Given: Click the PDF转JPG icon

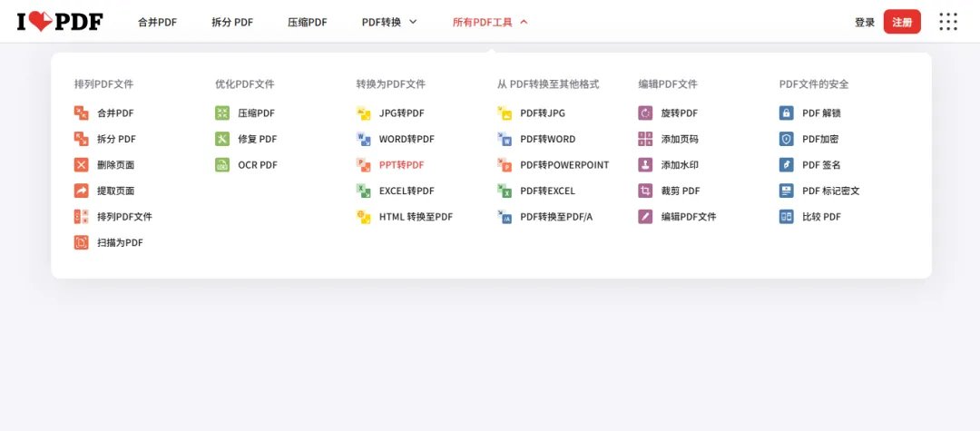Looking at the screenshot, I should [x=505, y=113].
